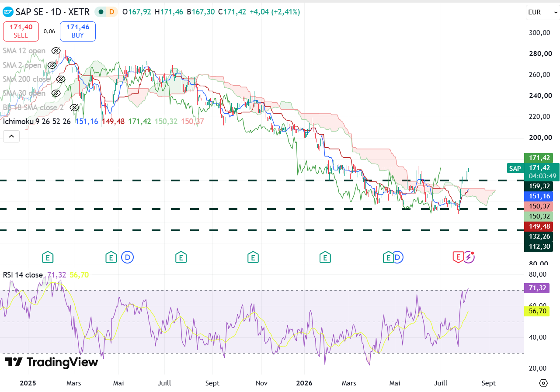The image size is (560, 392).
Task: Click the BUY 171,46 button
Action: (78, 31)
